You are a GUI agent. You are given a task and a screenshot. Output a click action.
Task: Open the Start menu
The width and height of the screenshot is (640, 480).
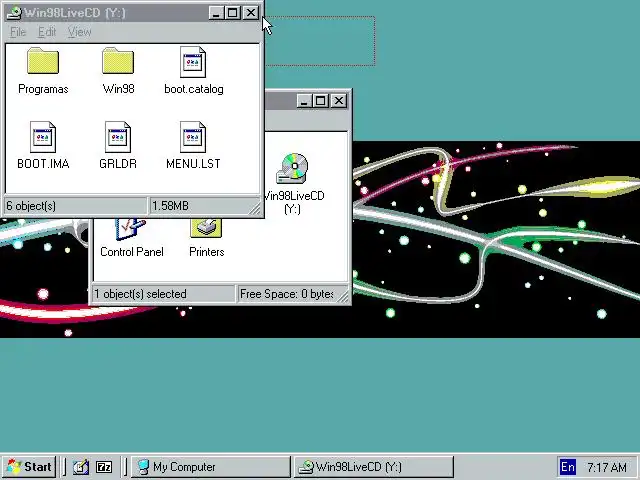click(29, 467)
